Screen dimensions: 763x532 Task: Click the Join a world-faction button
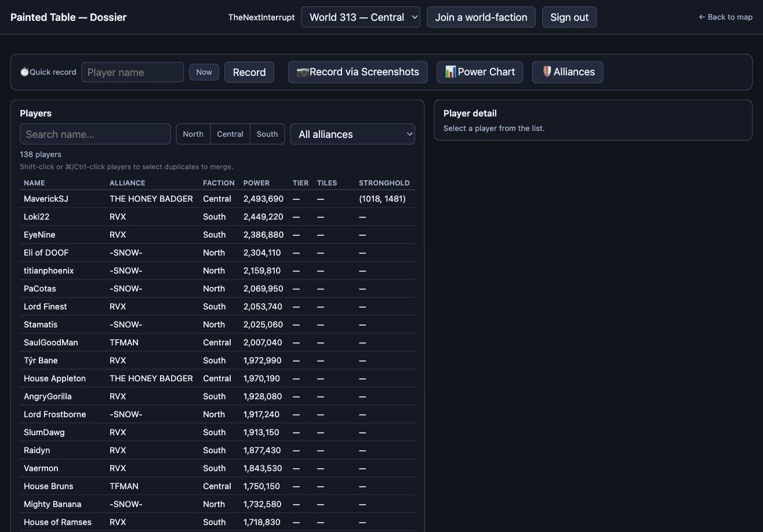coord(481,17)
